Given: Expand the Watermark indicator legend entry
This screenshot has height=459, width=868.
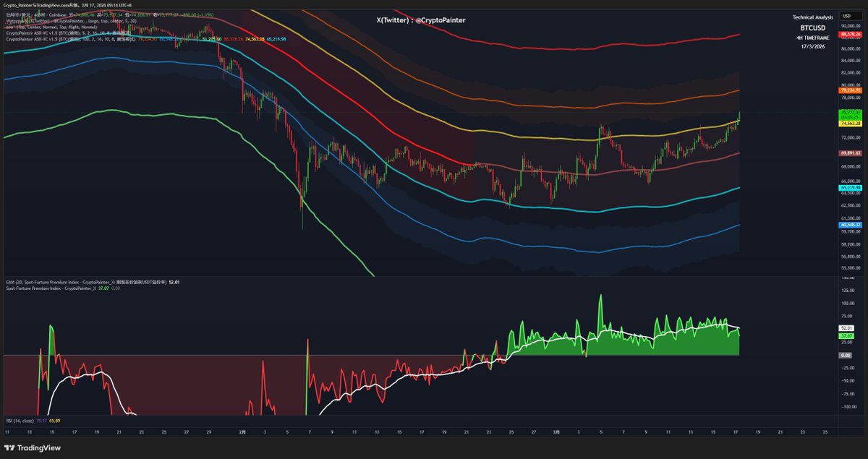Looking at the screenshot, I should [43, 22].
